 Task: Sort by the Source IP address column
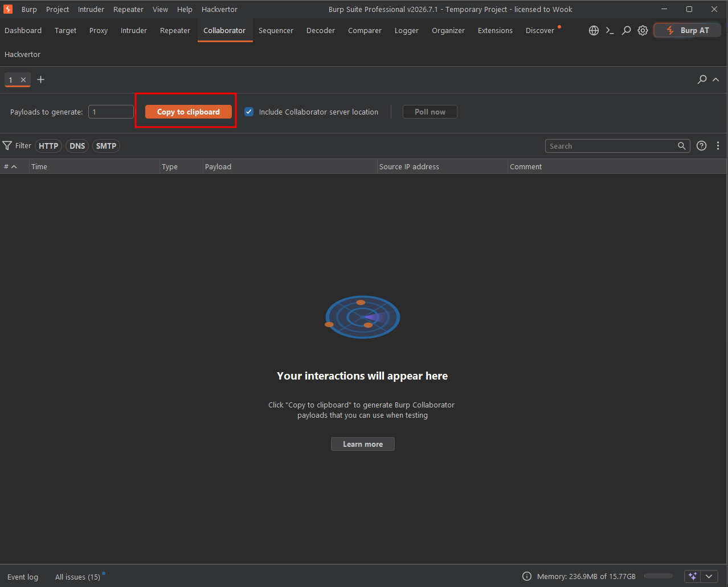[x=443, y=166]
